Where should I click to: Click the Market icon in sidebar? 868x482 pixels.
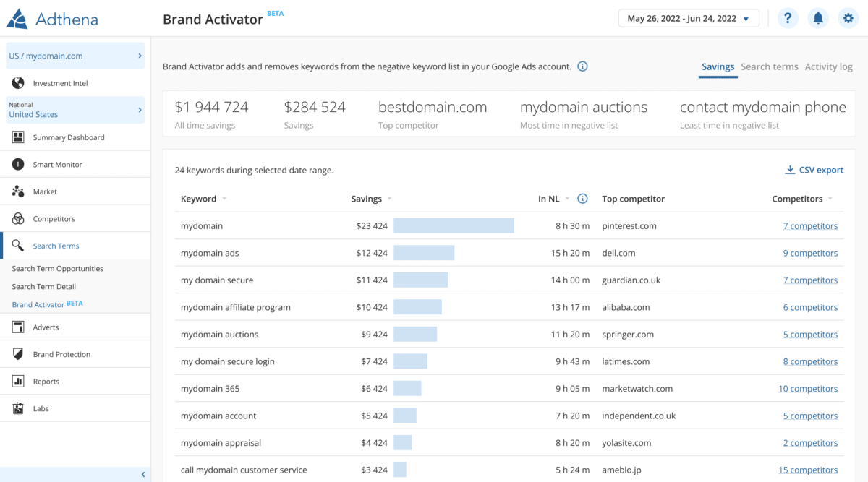(x=18, y=191)
